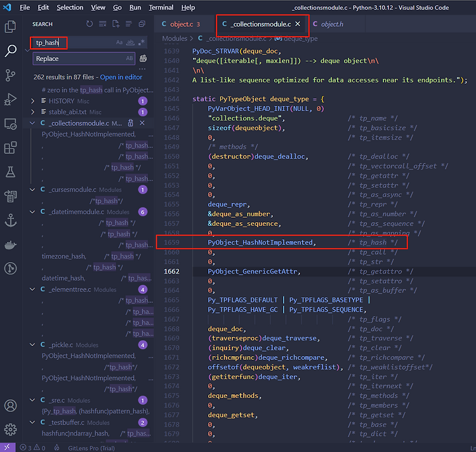Open the Edit menu

point(43,7)
